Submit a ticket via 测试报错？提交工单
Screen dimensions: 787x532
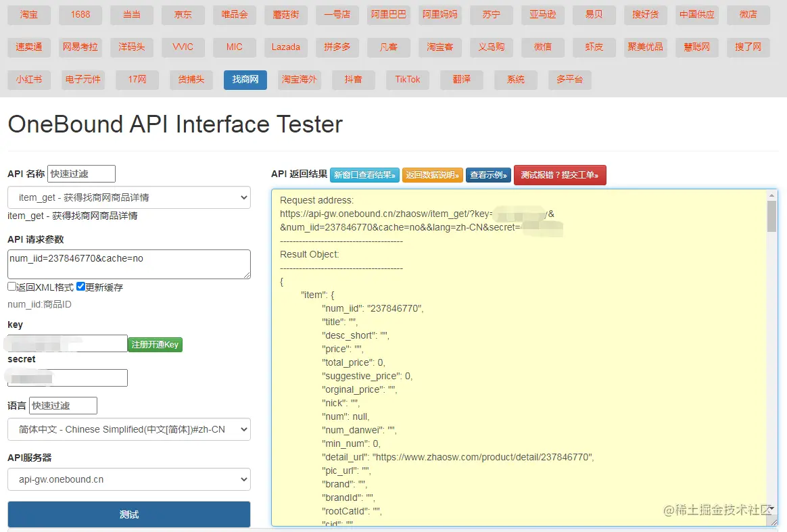click(x=560, y=175)
